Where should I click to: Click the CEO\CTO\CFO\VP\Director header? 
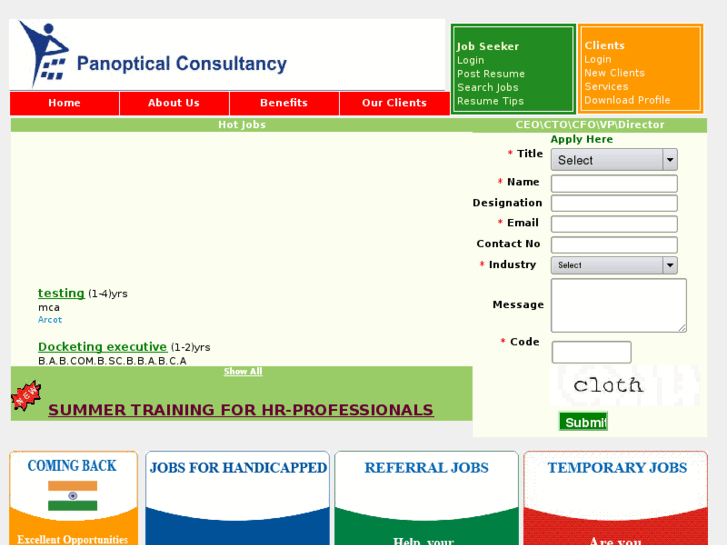tap(590, 125)
